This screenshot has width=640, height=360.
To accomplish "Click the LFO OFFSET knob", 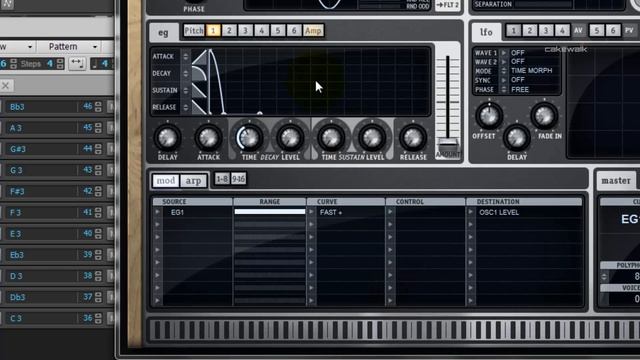I will [489, 116].
